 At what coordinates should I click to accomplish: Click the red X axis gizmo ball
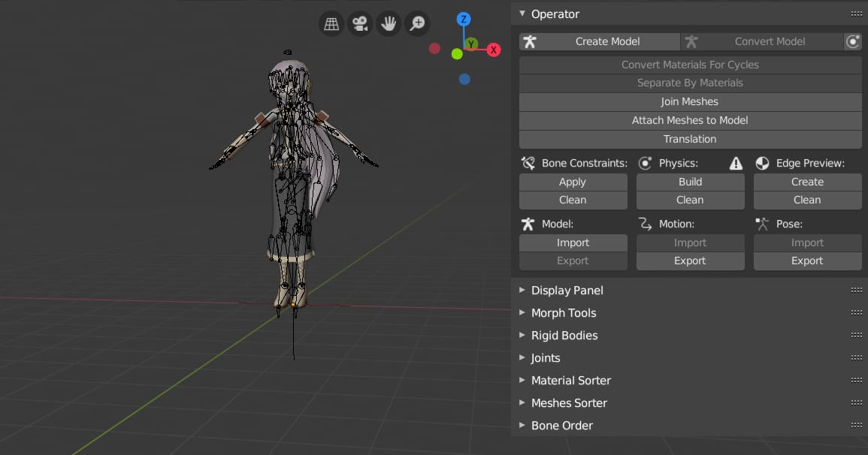click(x=494, y=50)
